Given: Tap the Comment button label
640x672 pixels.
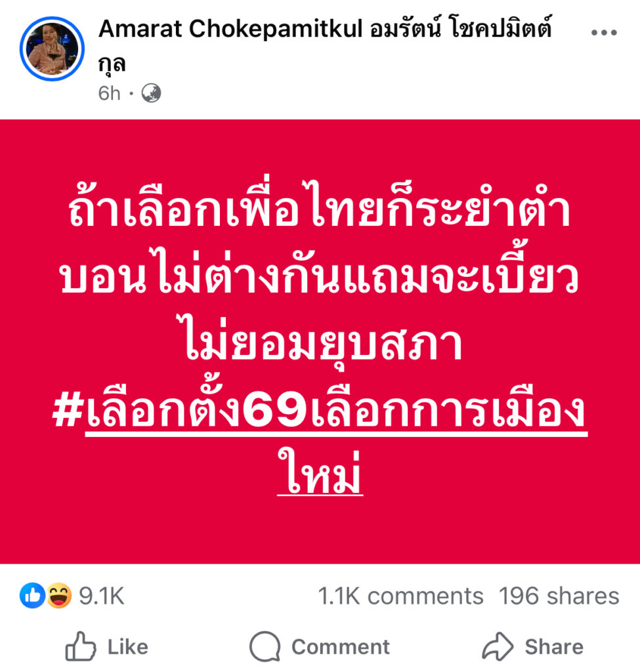Looking at the screenshot, I should 341,646.
